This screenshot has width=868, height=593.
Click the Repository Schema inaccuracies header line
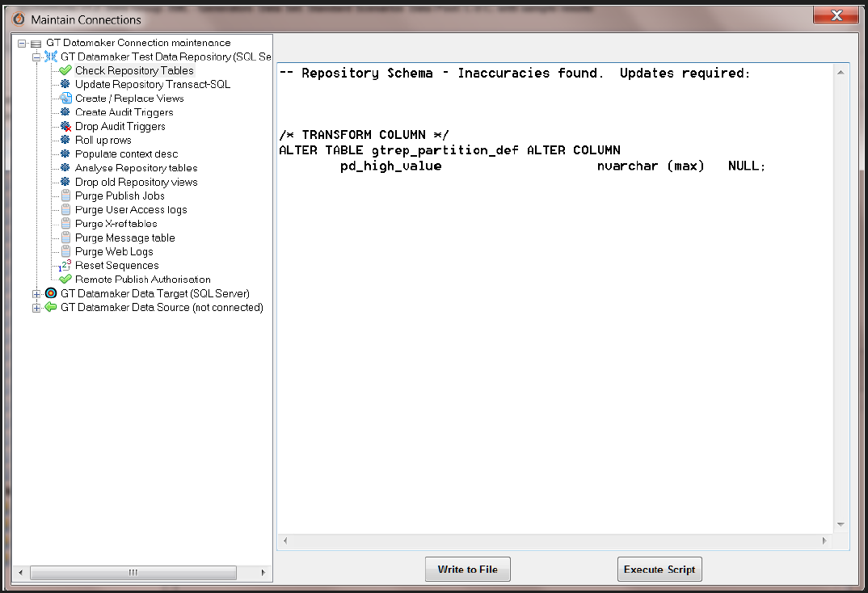[515, 73]
